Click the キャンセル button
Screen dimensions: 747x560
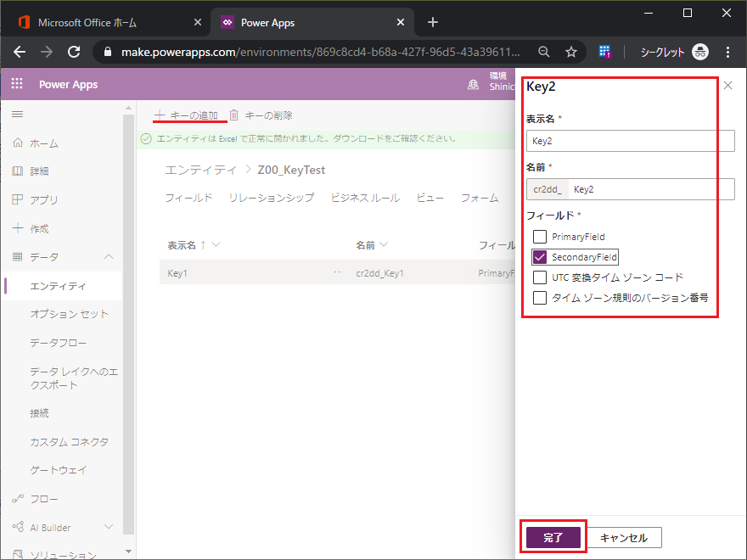(x=624, y=538)
